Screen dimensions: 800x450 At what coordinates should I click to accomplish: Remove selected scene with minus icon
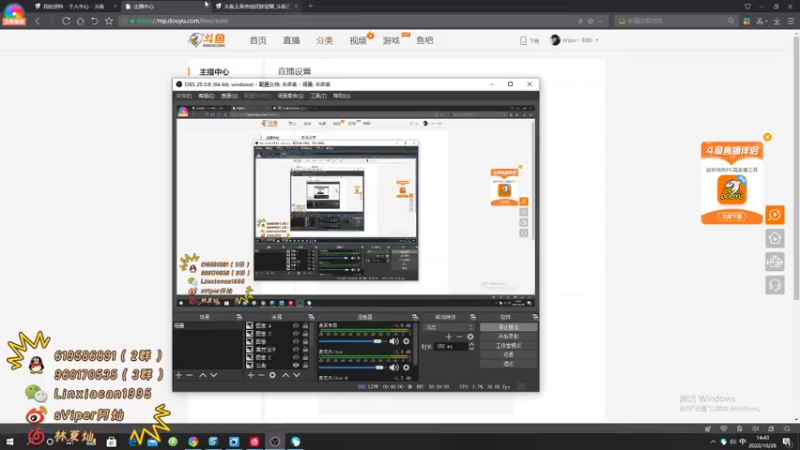pyautogui.click(x=190, y=375)
